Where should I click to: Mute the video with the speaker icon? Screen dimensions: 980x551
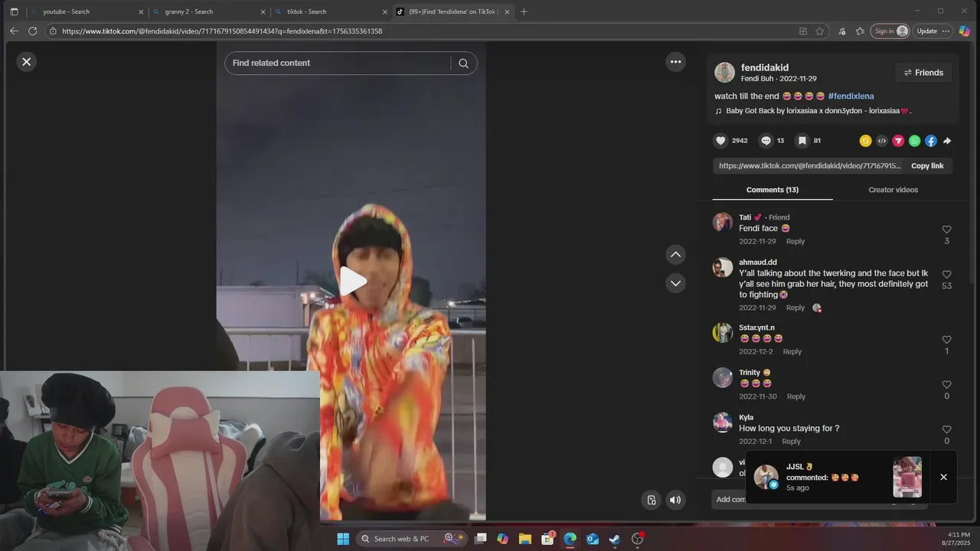pos(675,500)
